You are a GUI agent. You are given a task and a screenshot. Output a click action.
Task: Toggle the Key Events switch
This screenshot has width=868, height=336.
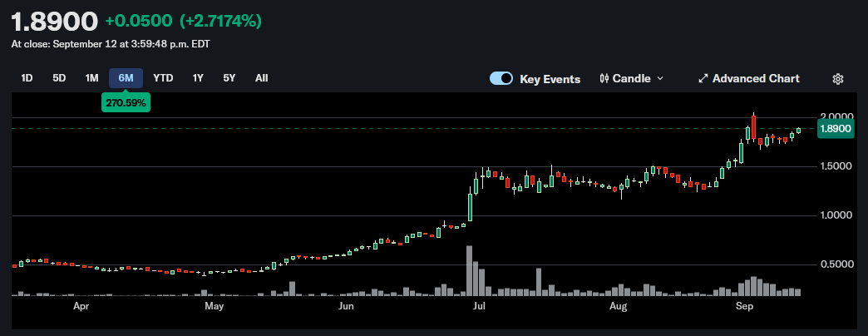click(501, 79)
